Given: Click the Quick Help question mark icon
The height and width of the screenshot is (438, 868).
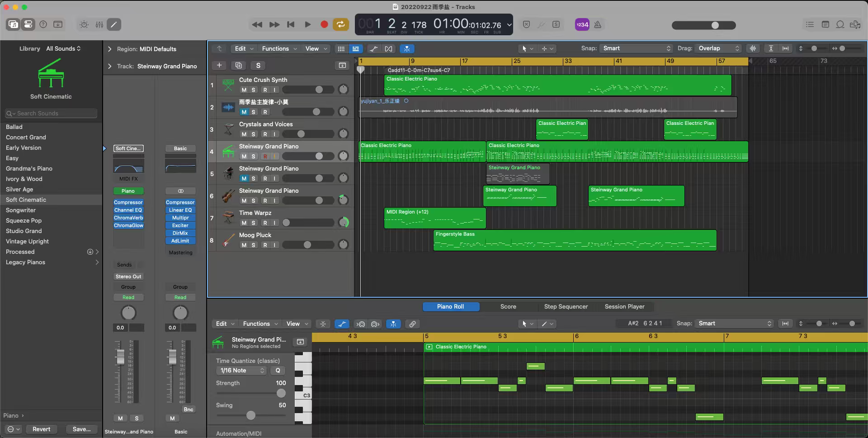Looking at the screenshot, I should pyautogui.click(x=43, y=24).
